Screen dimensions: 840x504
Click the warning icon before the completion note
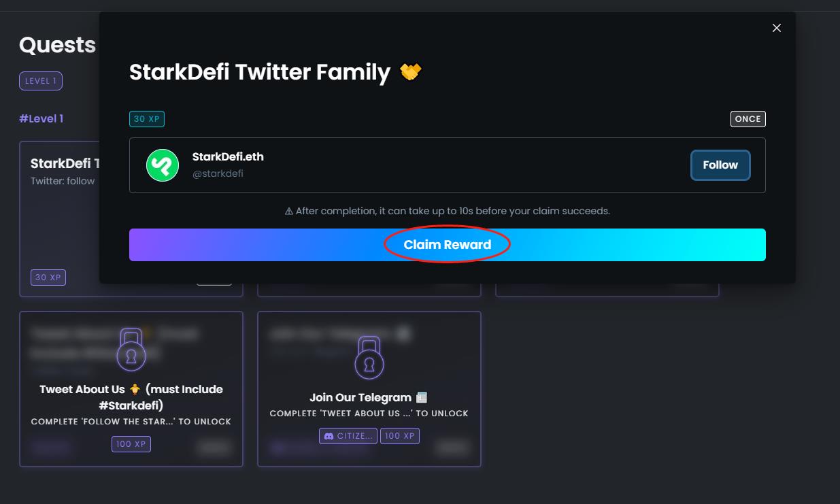(289, 212)
